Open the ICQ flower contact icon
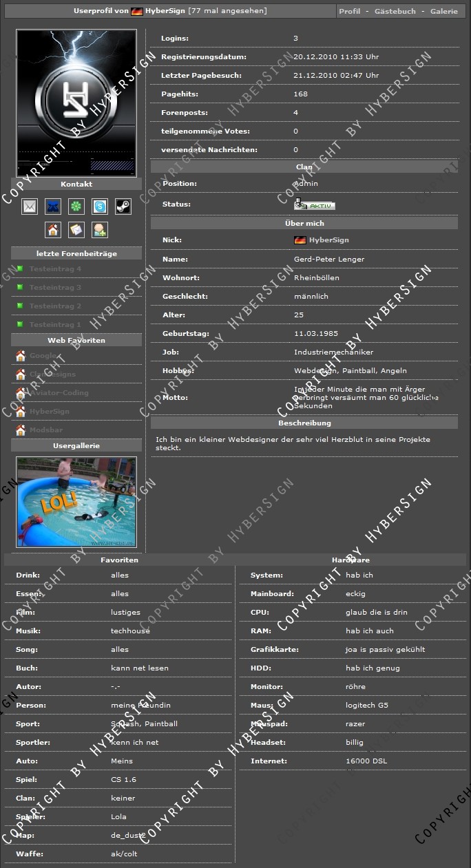Image resolution: width=471 pixels, height=868 pixels. click(x=76, y=207)
